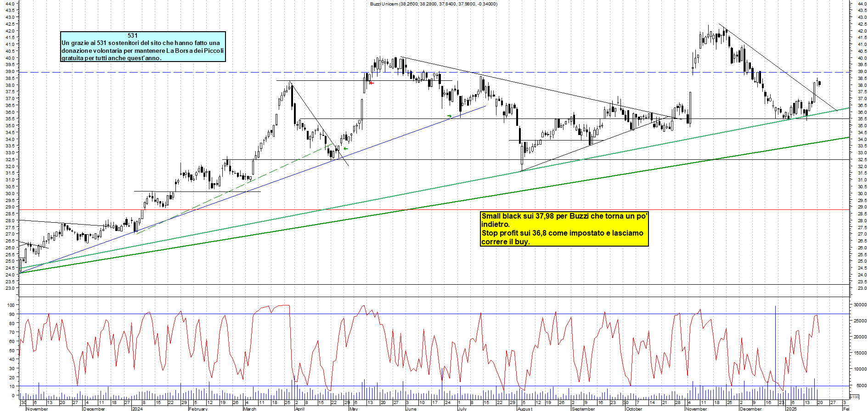Image resolution: width=868 pixels, height=411 pixels.
Task: Click the red horizontal line at 28.7
Action: pyautogui.click(x=434, y=210)
